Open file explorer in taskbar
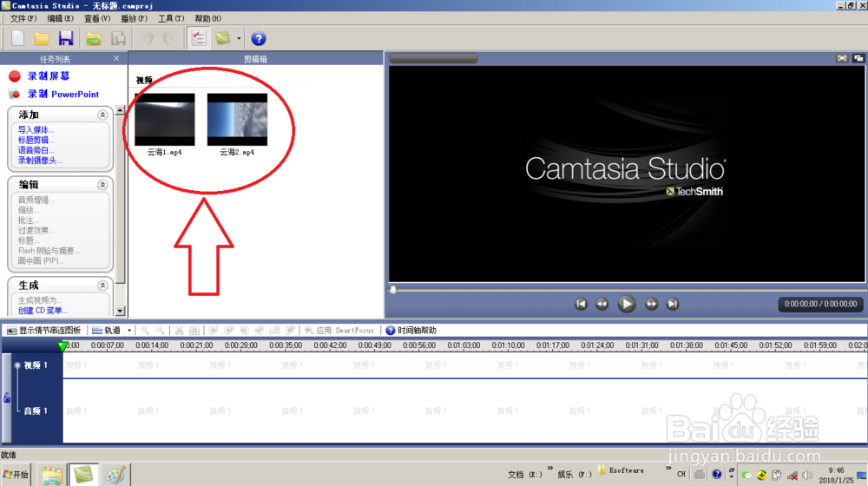Screen dimensions: 868x486 (51, 475)
